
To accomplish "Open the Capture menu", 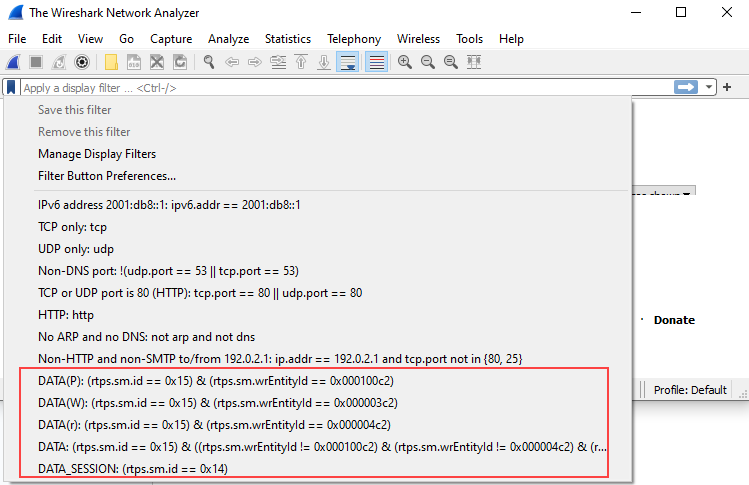I will tap(171, 39).
